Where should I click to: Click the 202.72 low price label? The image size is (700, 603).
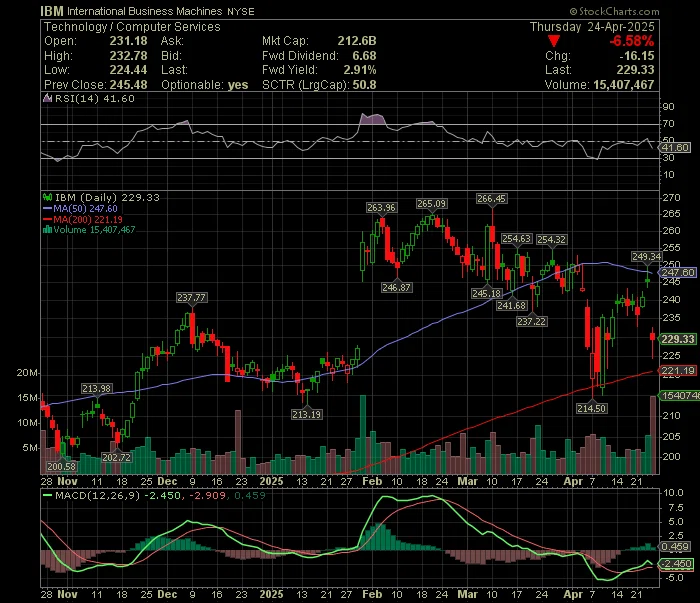pos(117,457)
